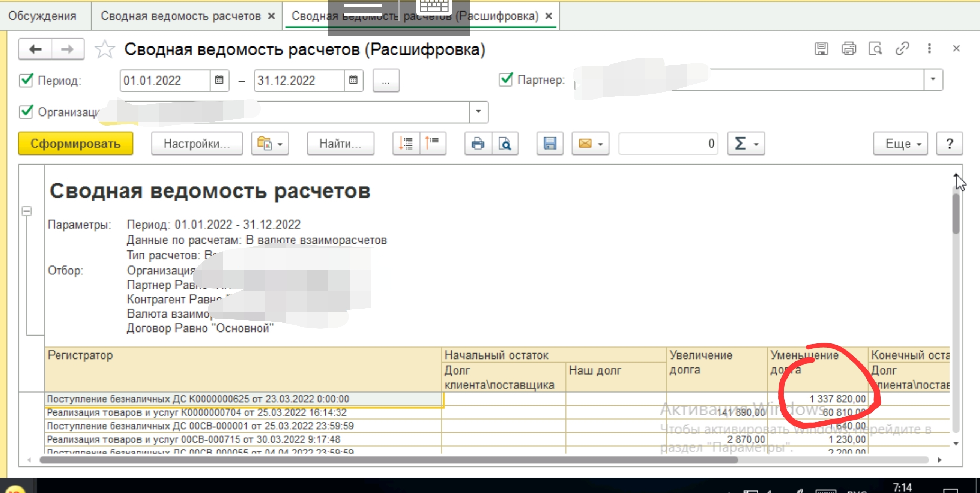Viewport: 980px width, 493px height.
Task: Open the Настройки... button
Action: click(x=197, y=144)
